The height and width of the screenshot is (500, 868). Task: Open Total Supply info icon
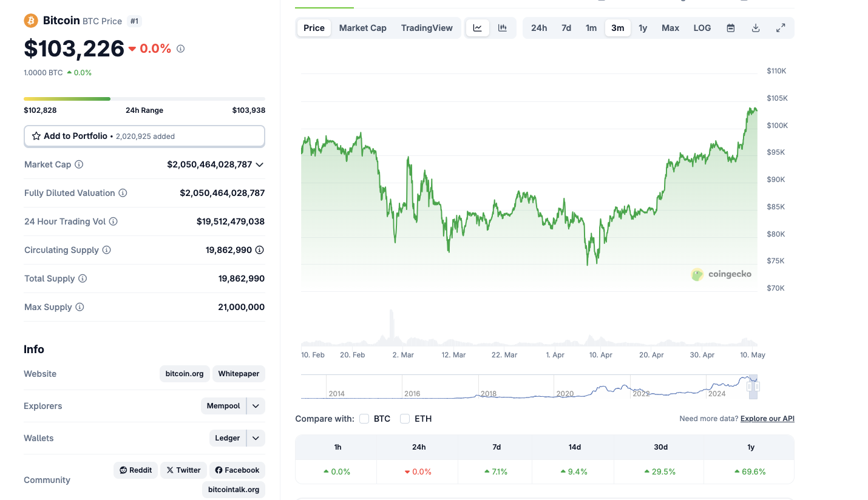83,279
